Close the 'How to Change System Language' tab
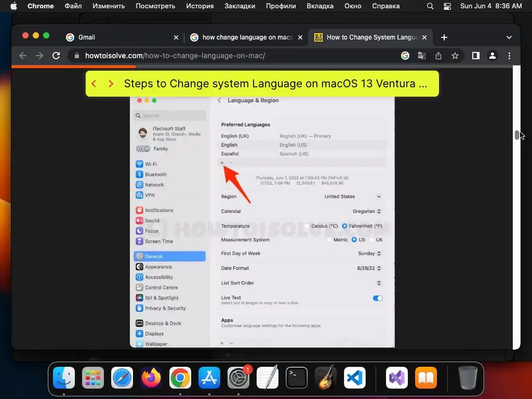This screenshot has width=532, height=399. (424, 37)
